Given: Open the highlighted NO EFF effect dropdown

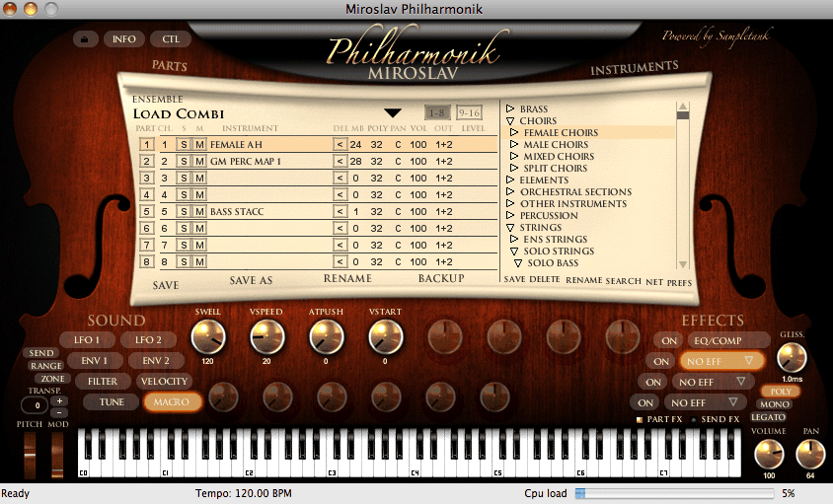Looking at the screenshot, I should tap(722, 361).
